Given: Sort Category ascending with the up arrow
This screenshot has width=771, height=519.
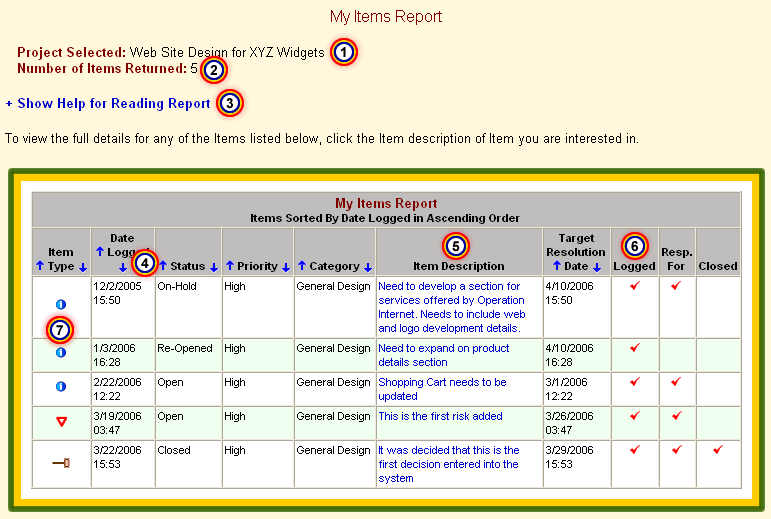Looking at the screenshot, I should click(x=301, y=266).
